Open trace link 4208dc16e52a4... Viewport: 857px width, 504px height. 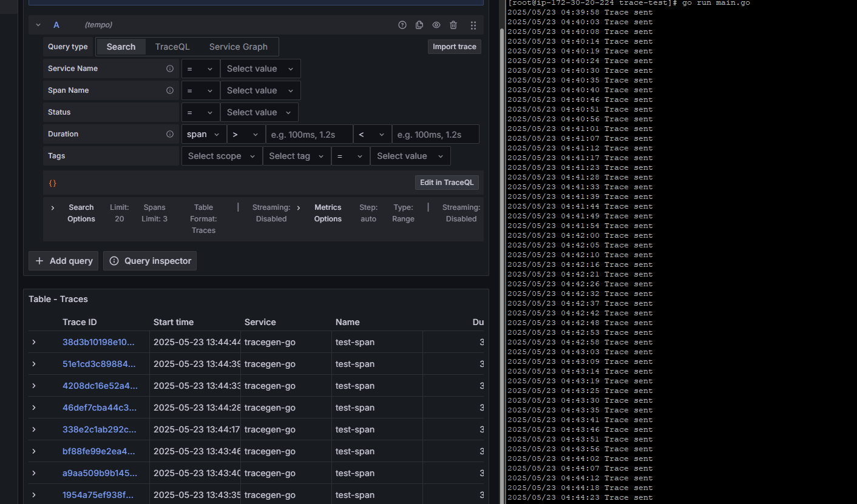100,386
